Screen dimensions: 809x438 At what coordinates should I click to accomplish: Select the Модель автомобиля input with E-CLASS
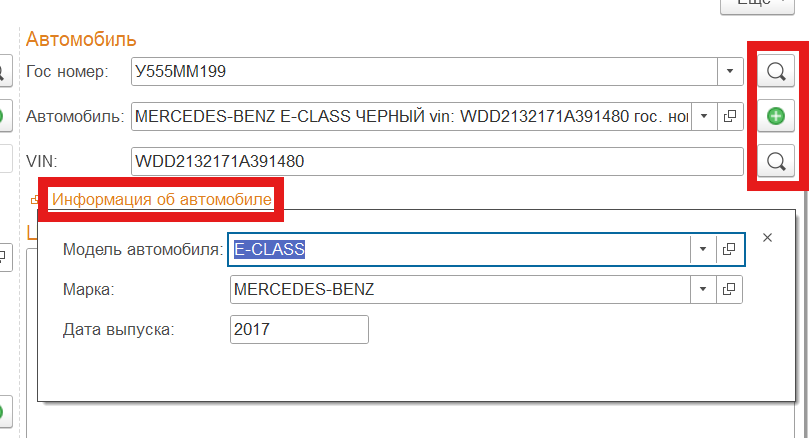pos(459,249)
